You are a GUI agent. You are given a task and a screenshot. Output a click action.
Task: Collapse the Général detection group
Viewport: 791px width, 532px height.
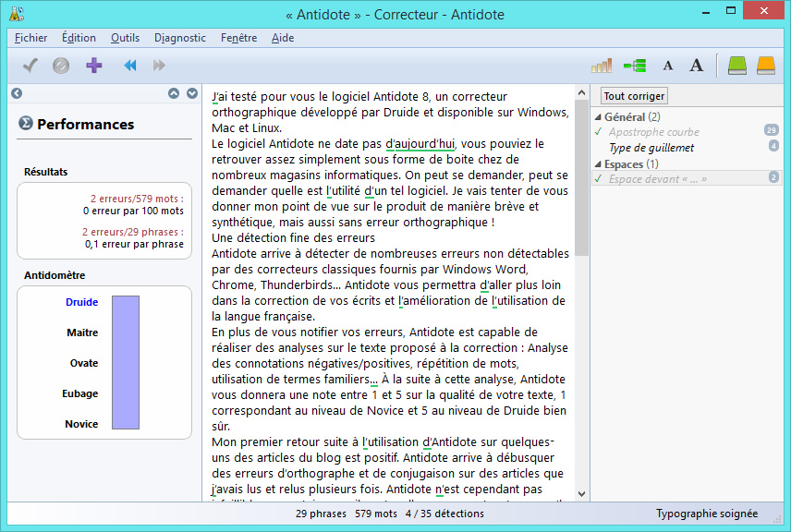[x=598, y=117]
